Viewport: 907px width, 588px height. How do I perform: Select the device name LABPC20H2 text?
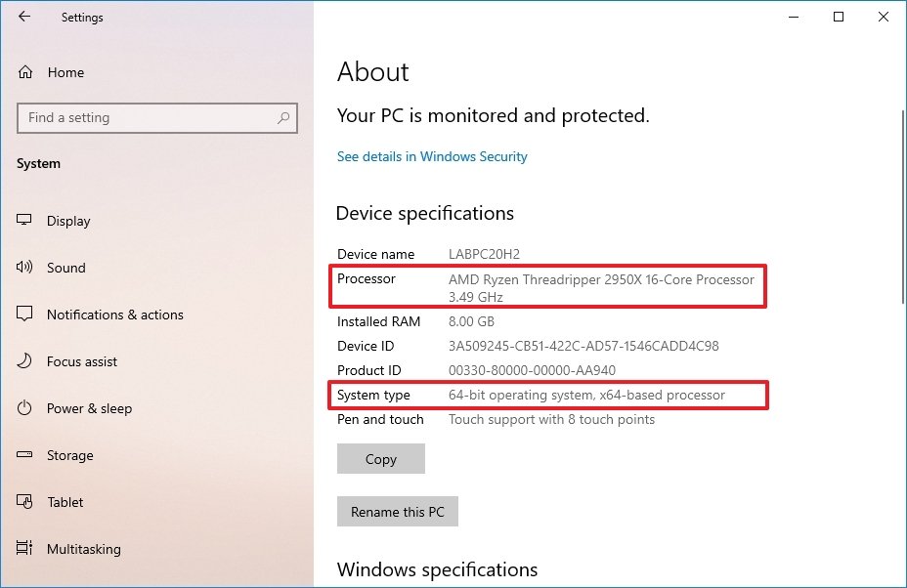coord(484,254)
